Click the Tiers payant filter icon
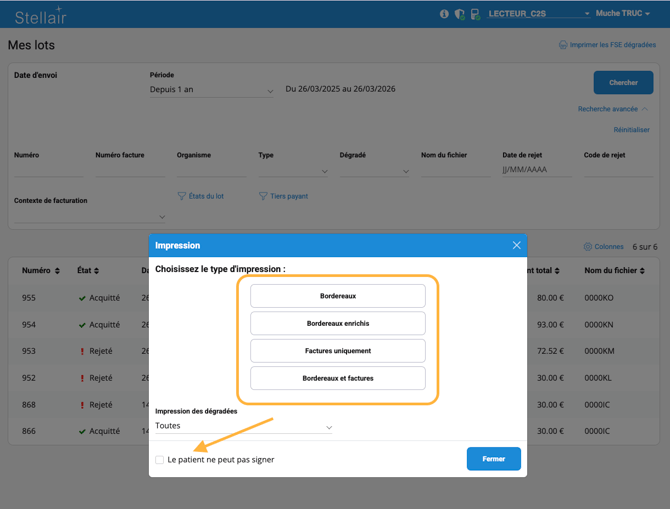670x509 pixels. (264, 196)
